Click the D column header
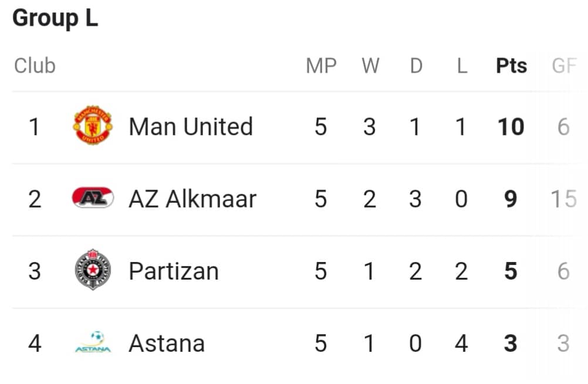 (416, 66)
